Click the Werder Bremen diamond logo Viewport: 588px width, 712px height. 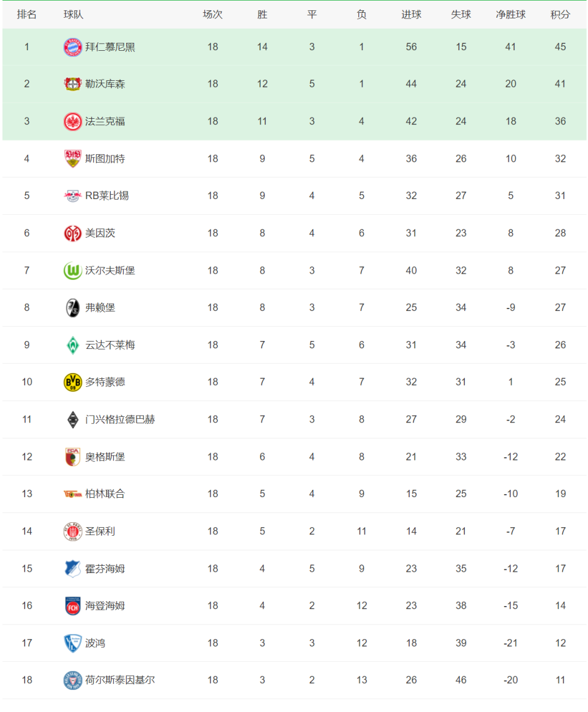(x=72, y=345)
